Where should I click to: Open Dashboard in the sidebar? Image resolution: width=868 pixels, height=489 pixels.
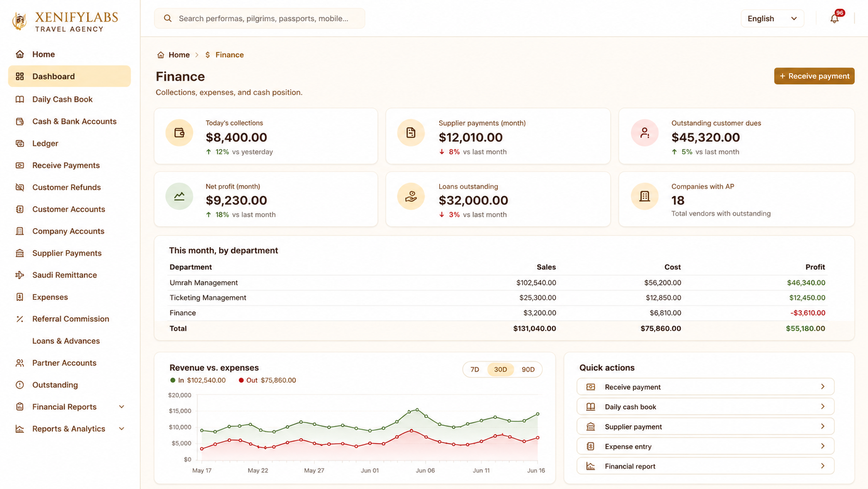(x=70, y=76)
